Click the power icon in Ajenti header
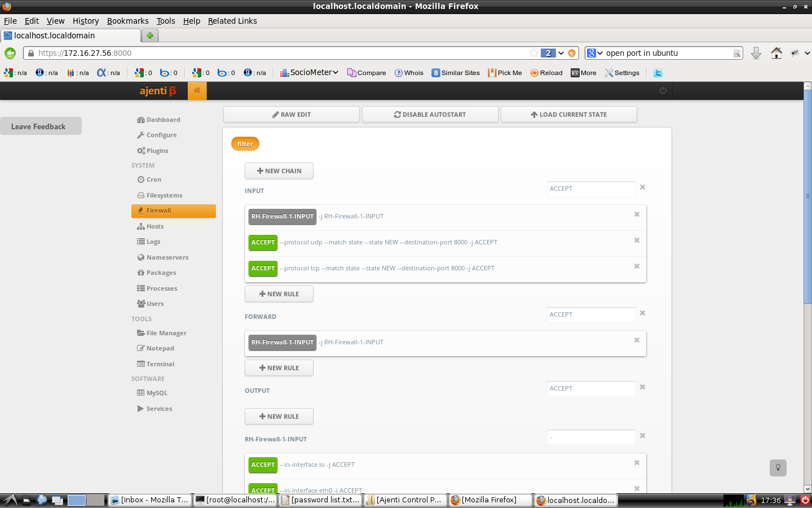The image size is (812, 508). point(663,90)
